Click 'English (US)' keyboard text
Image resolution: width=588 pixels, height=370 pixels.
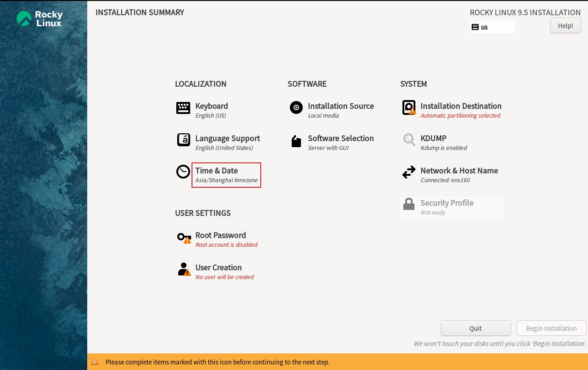210,116
